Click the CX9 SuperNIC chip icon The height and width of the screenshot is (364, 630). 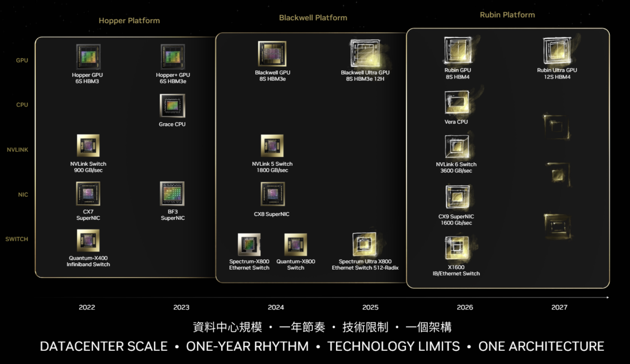click(457, 197)
